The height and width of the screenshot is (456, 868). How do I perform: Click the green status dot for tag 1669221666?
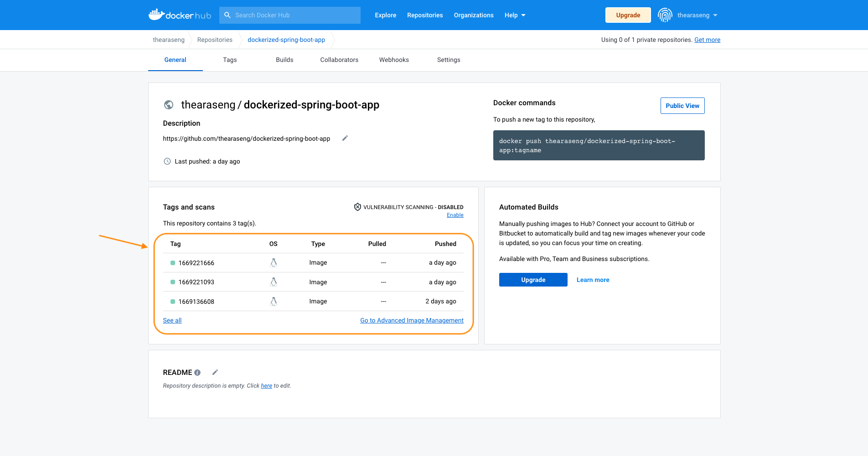pos(173,263)
